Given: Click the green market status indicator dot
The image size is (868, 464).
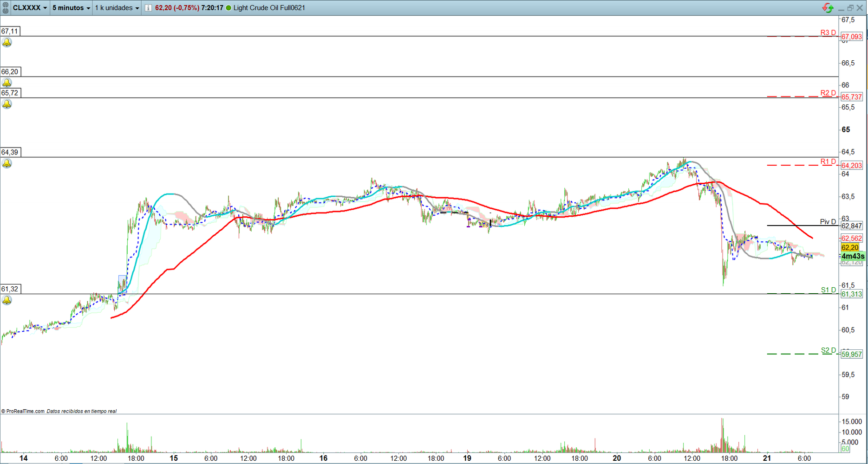Looking at the screenshot, I should point(228,8).
